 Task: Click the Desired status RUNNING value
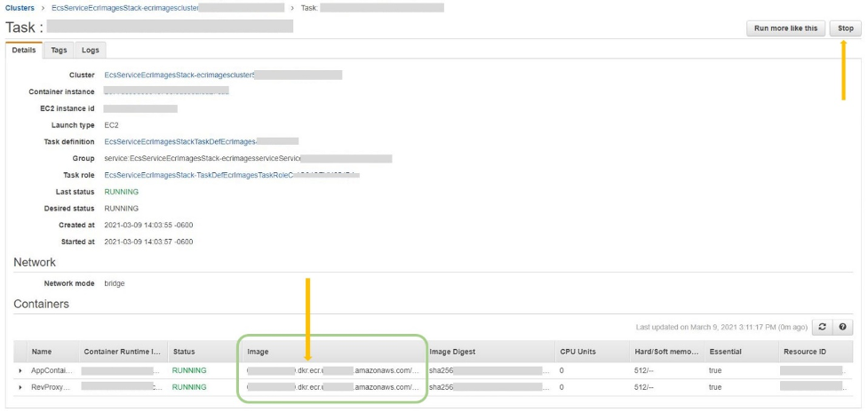click(x=121, y=209)
